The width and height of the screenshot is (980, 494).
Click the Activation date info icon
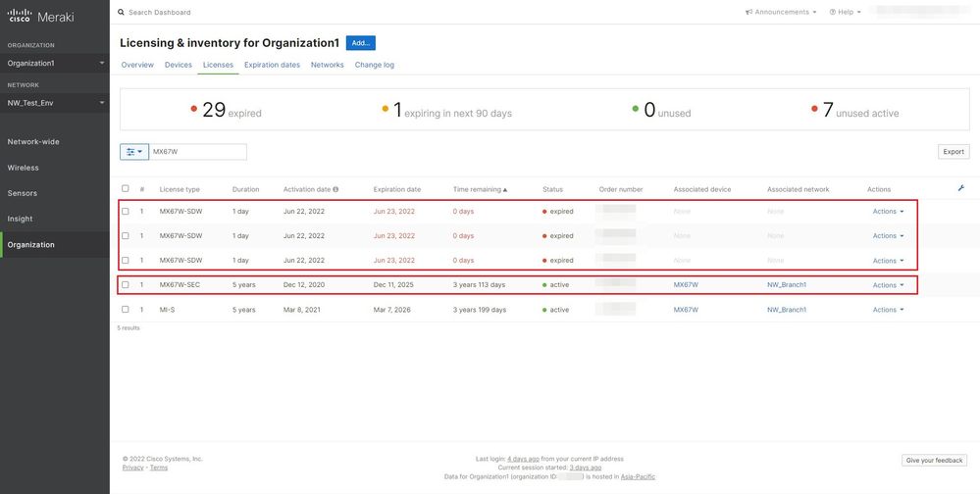[x=335, y=189]
